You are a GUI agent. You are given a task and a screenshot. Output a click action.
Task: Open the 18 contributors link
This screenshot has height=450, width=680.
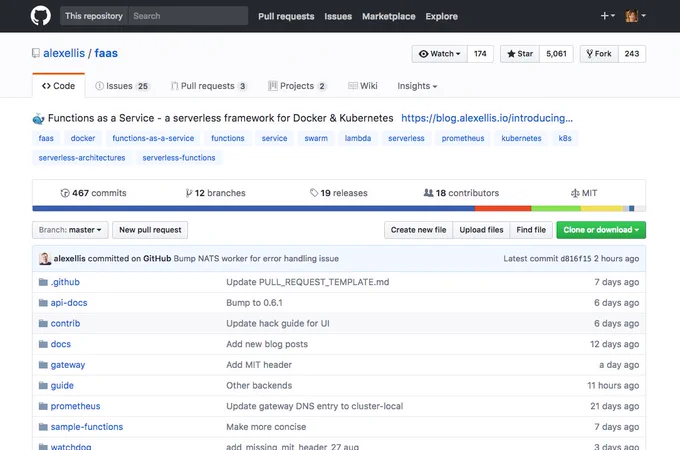[461, 193]
